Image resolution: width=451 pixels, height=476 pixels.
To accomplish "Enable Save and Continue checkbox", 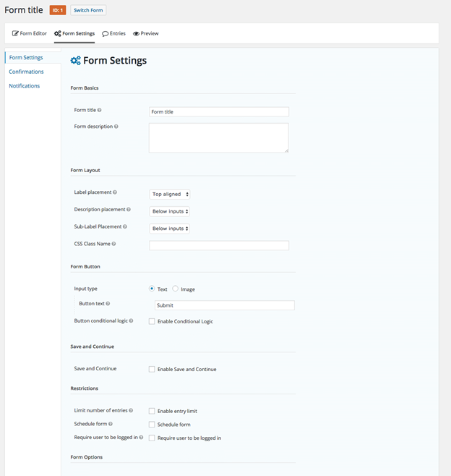I will pyautogui.click(x=152, y=369).
